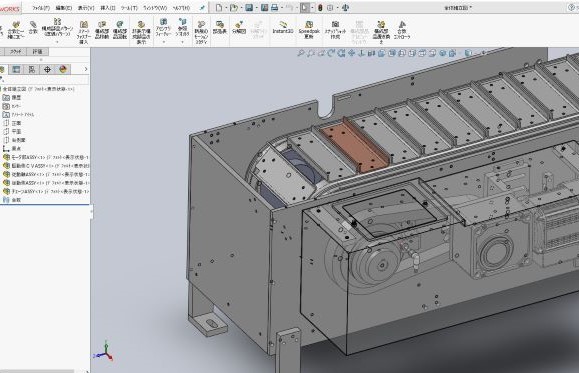
Task: Click the Assembly Features tool
Action: [x=163, y=27]
